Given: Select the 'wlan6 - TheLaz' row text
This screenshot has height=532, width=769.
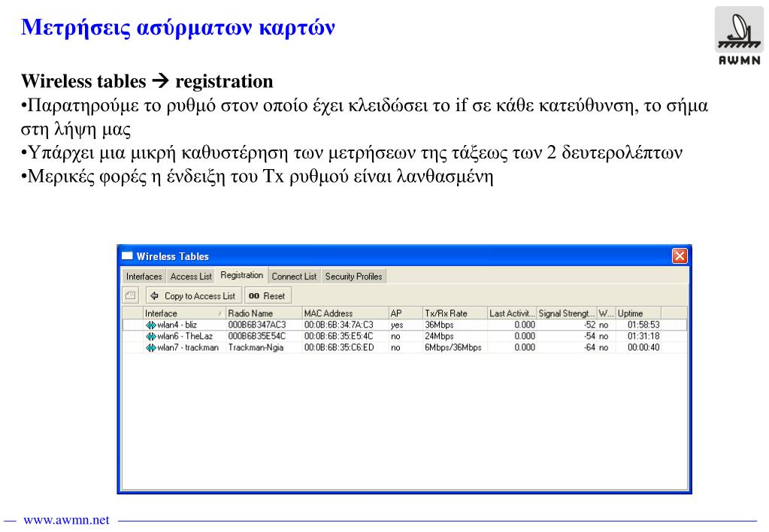Looking at the screenshot, I should (x=185, y=336).
